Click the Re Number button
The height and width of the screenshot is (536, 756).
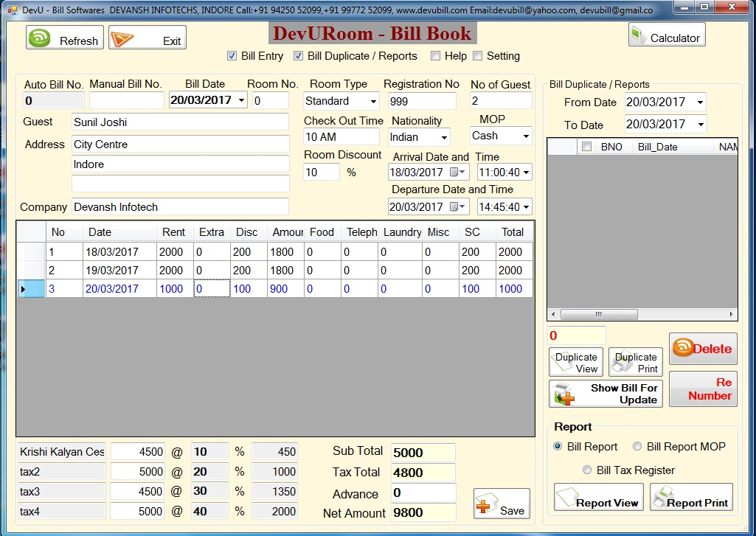pyautogui.click(x=702, y=389)
